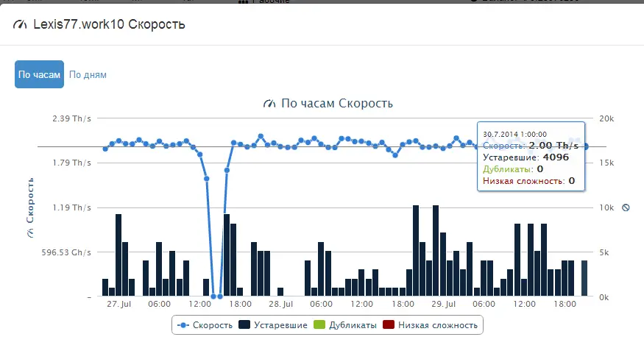Click the speedometer icon beside Lexis77.work10 title

point(20,24)
